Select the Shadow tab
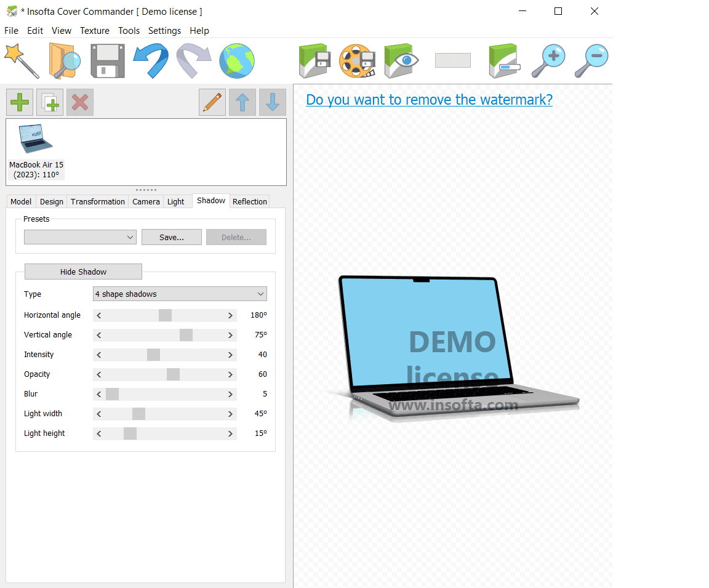The height and width of the screenshot is (588, 709). pos(211,200)
